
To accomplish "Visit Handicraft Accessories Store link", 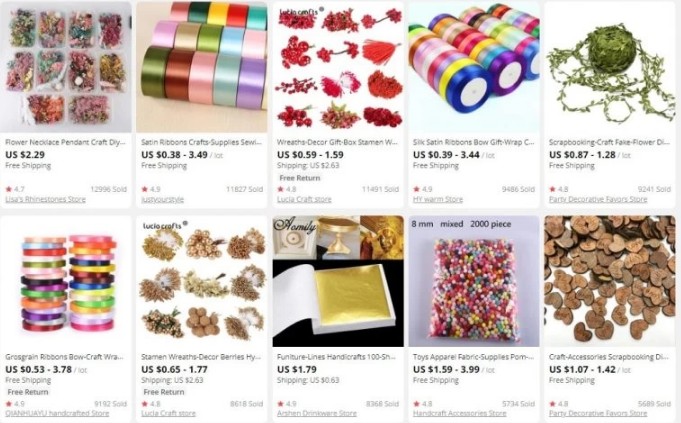I will pyautogui.click(x=460, y=413).
